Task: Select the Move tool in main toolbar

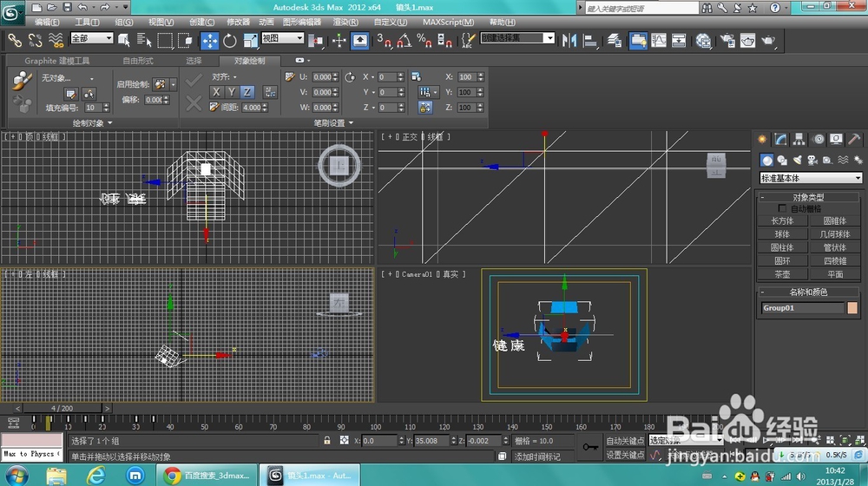Action: click(210, 40)
